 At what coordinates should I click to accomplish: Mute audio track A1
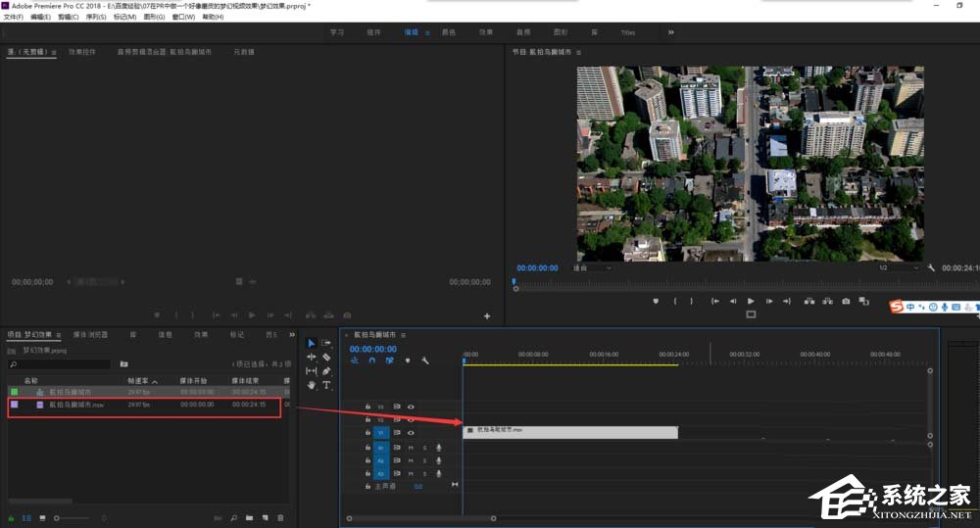(x=411, y=448)
